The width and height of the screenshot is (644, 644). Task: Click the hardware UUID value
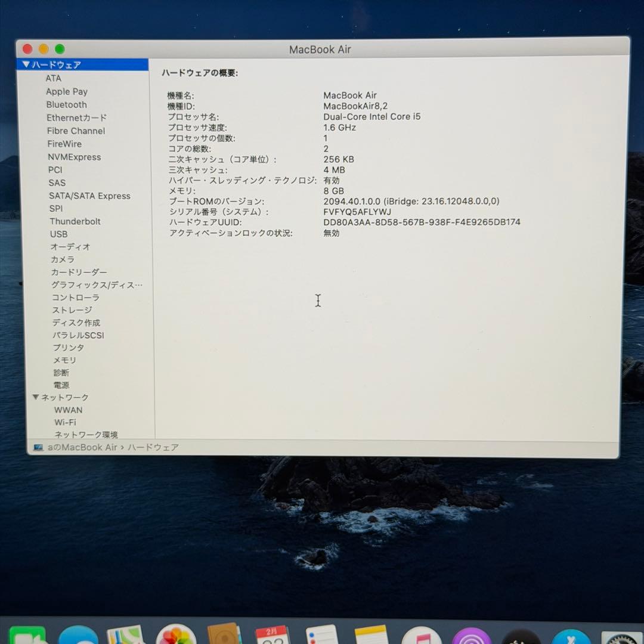[x=422, y=222]
